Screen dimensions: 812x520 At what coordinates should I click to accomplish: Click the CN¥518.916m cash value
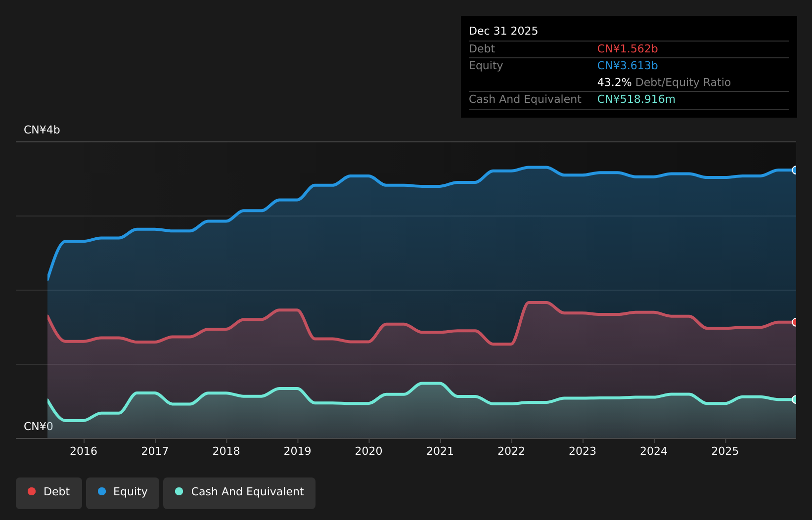(636, 99)
